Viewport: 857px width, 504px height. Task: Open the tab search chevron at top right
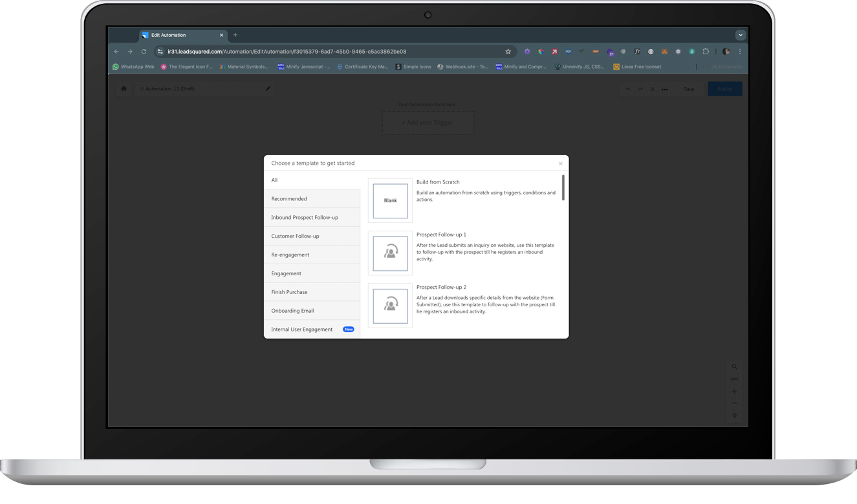point(740,34)
